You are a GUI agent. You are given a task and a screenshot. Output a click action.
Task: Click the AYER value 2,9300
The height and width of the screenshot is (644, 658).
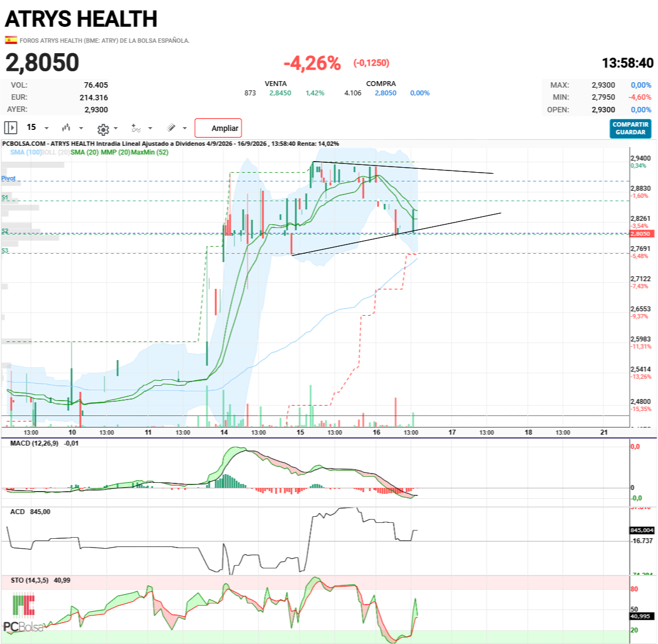pyautogui.click(x=96, y=110)
